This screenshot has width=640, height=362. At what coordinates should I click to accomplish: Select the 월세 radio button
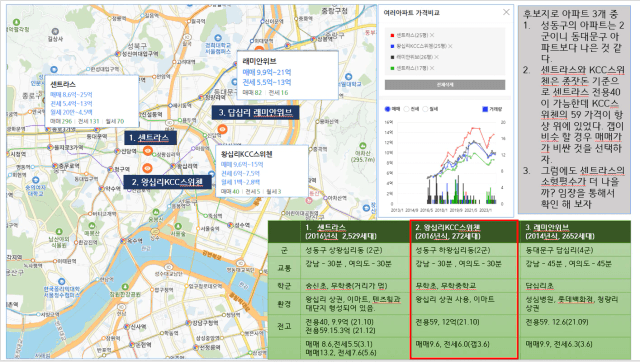point(425,109)
